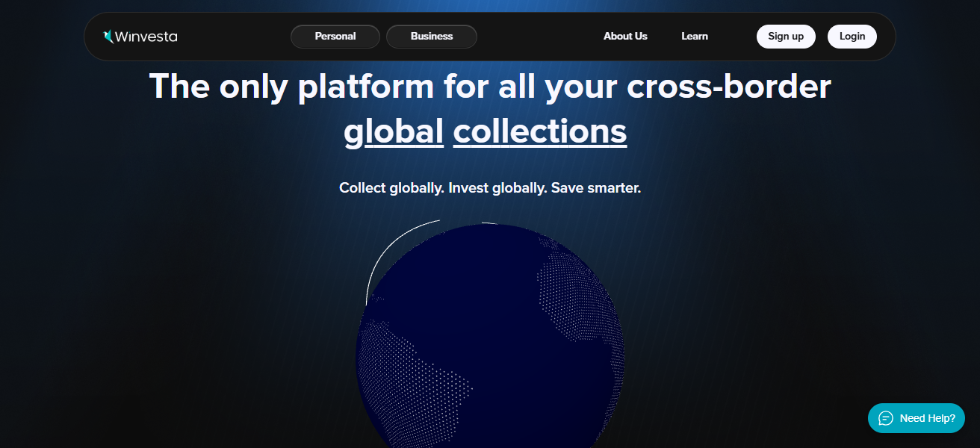Screen dimensions: 980x448
Task: Click the underlined word "collections"
Action: tap(539, 131)
